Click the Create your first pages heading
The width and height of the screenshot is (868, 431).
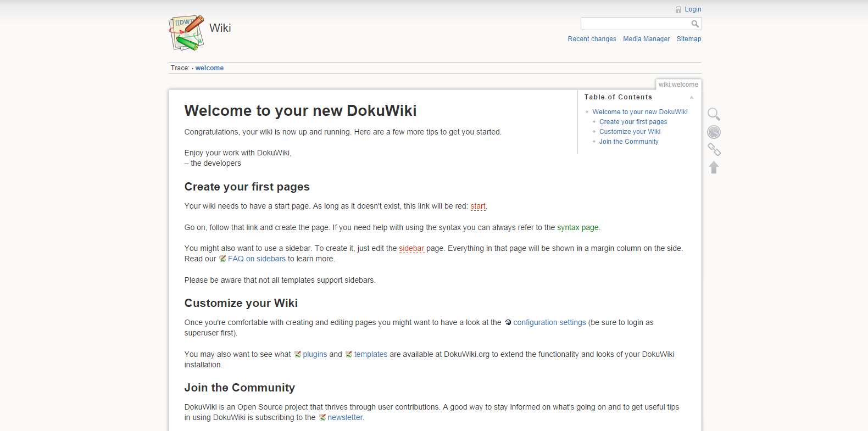pyautogui.click(x=247, y=187)
